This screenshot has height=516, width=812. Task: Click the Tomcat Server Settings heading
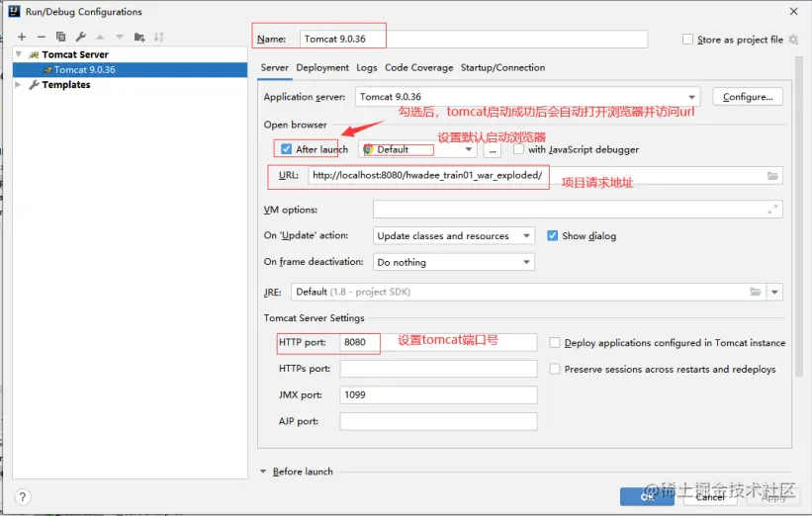point(314,318)
